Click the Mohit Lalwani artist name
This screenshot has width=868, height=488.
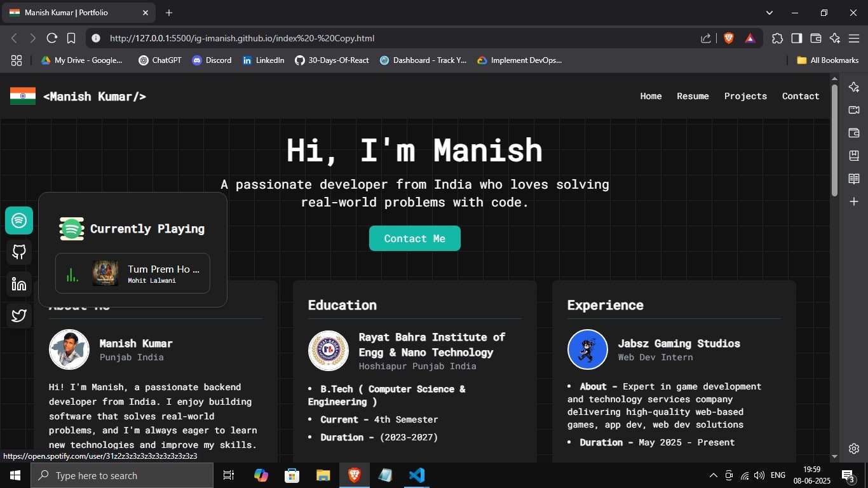pyautogui.click(x=152, y=280)
